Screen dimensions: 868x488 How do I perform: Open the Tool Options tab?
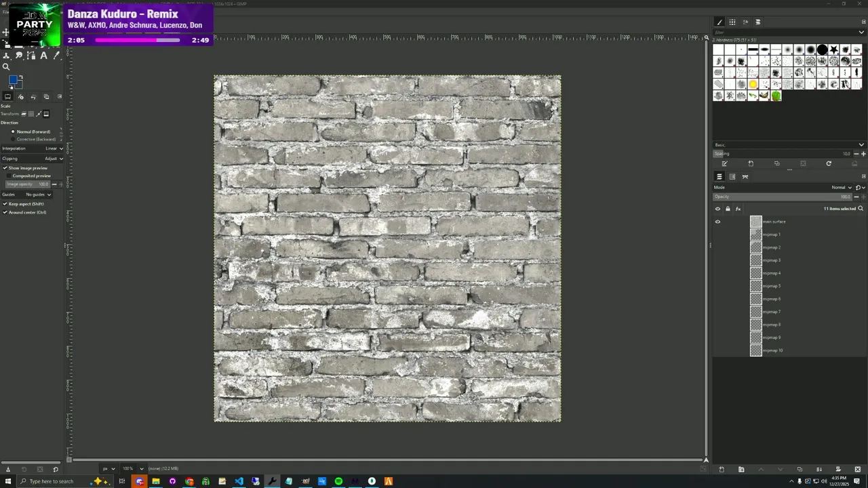[x=7, y=97]
